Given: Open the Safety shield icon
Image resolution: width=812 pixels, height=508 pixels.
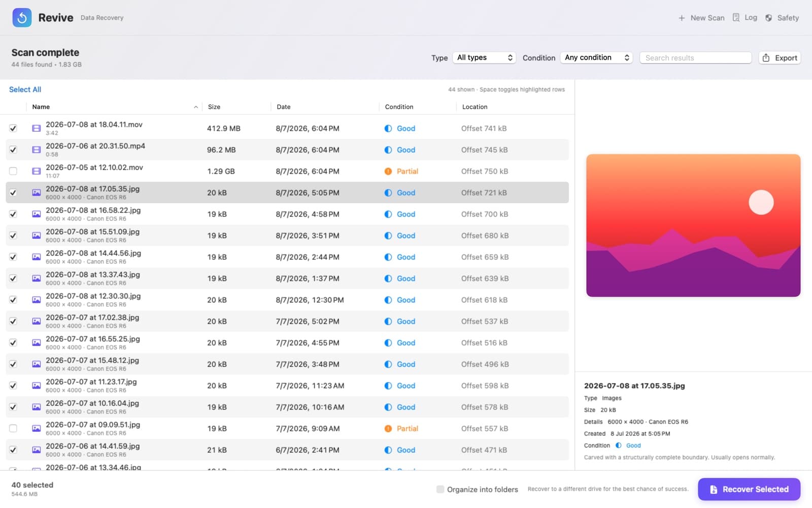Looking at the screenshot, I should pos(769,18).
